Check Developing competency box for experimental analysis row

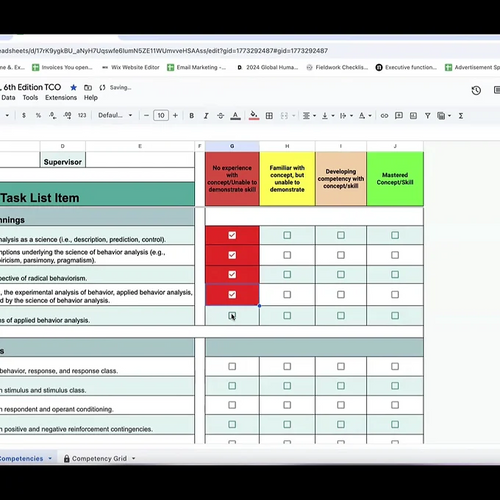coord(341,295)
